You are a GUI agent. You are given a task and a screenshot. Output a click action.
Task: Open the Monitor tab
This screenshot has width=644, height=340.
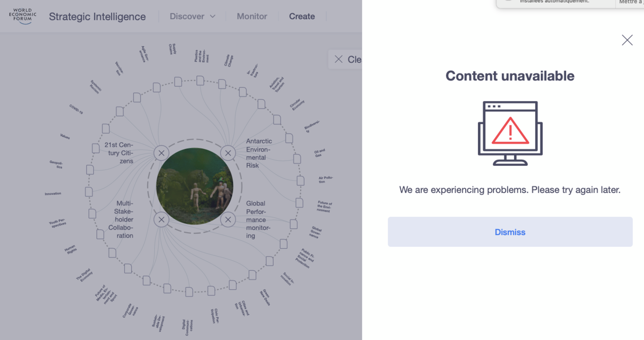coord(252,16)
